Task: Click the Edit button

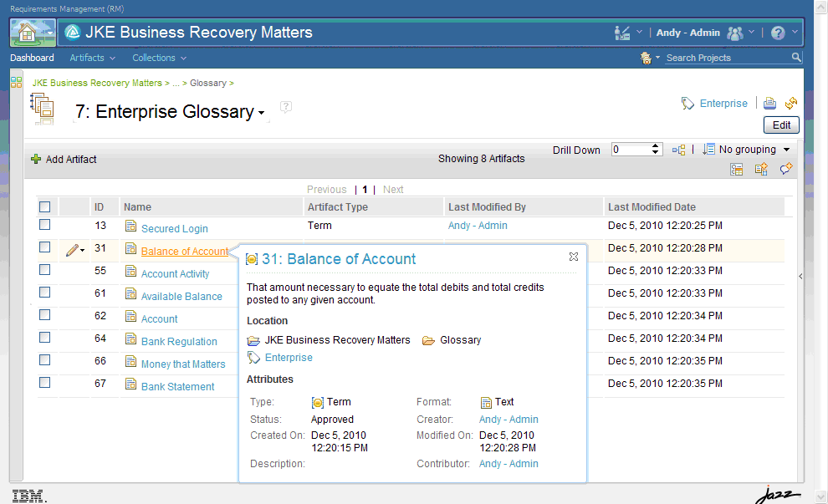Action: [781, 125]
